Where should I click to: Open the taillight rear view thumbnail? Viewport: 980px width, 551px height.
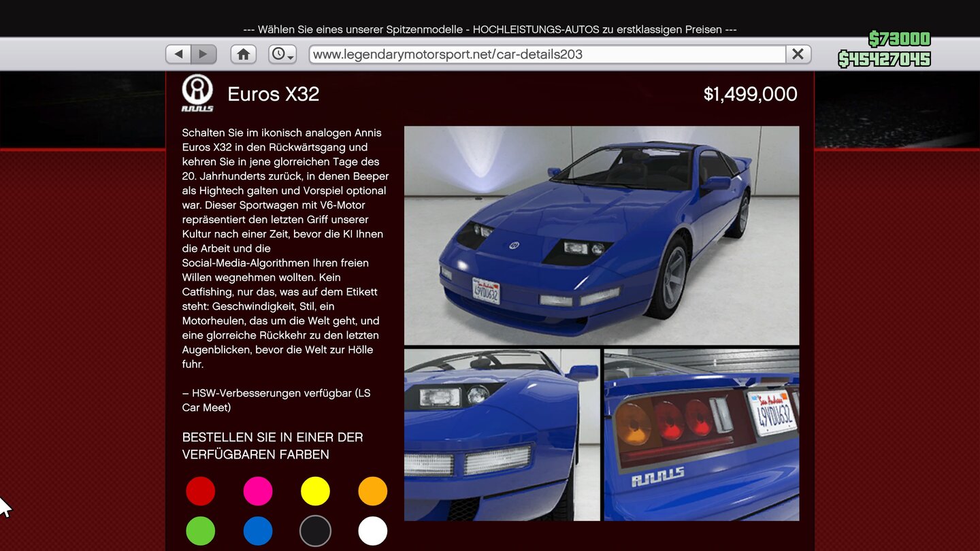click(702, 435)
